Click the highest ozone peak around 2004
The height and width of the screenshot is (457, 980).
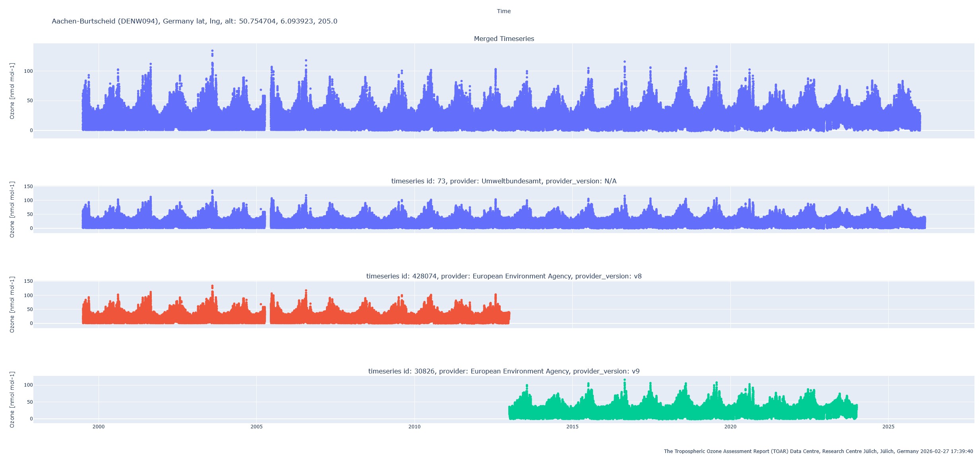[212, 51]
